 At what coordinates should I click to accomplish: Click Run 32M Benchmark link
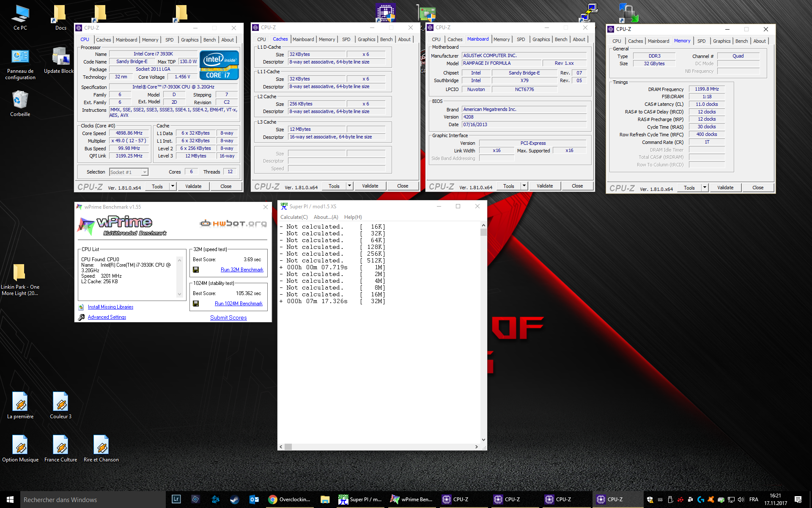(242, 270)
